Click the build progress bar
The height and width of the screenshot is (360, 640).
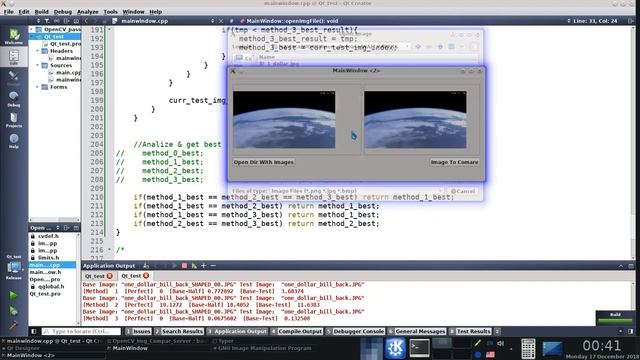point(615,320)
